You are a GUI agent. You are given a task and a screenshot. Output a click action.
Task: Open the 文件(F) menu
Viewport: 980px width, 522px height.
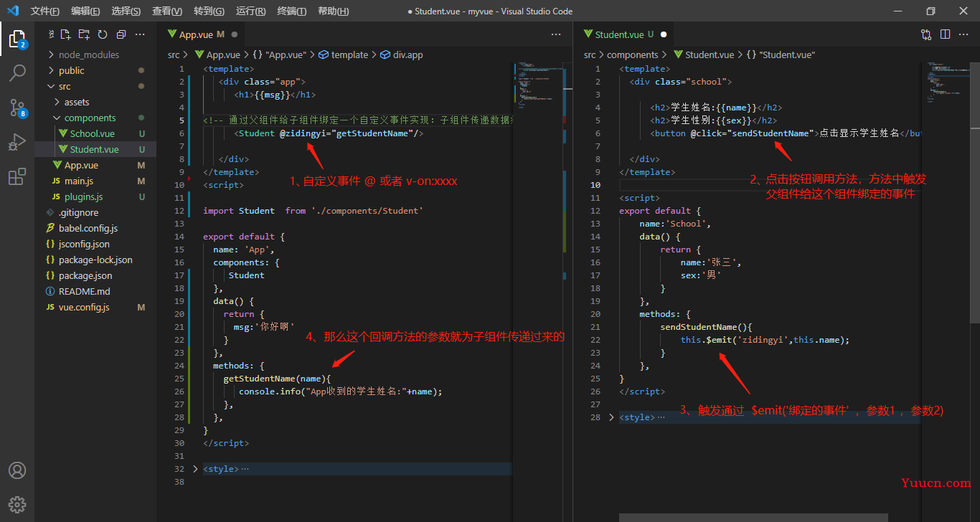[x=45, y=11]
